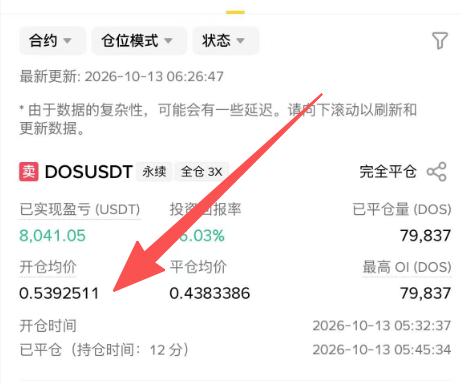Select the yellow active tab indicator
Viewport: 462px width, 384px height.
click(x=235, y=12)
